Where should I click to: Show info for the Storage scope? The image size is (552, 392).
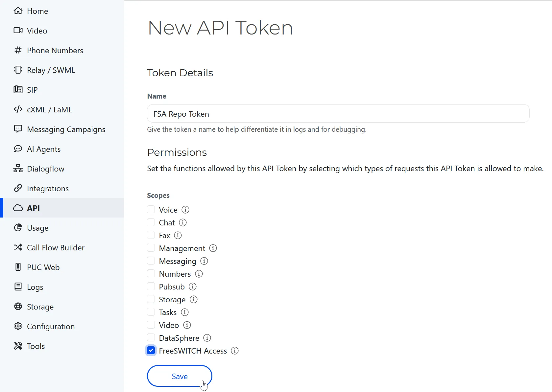[x=194, y=299]
